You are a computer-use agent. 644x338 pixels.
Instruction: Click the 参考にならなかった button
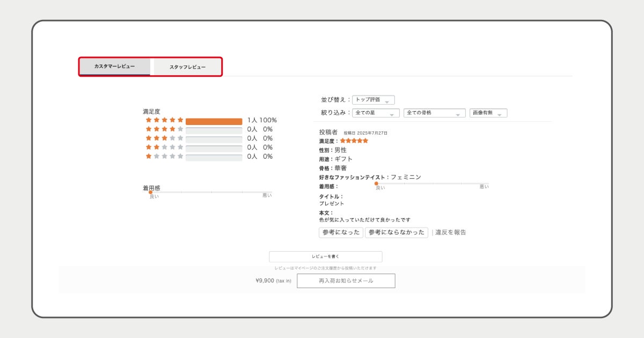[397, 232]
